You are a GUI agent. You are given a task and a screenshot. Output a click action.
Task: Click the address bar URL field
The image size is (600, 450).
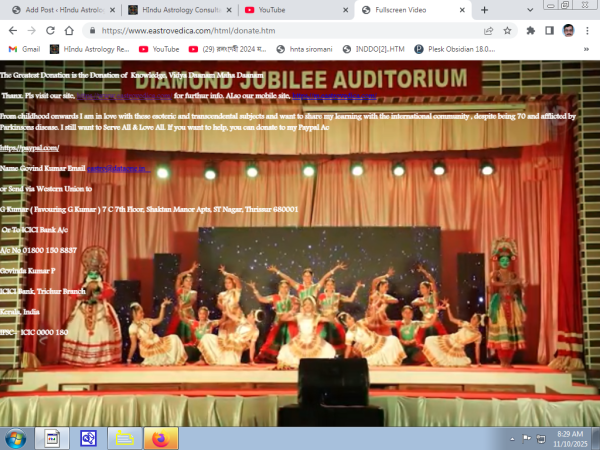pyautogui.click(x=280, y=30)
